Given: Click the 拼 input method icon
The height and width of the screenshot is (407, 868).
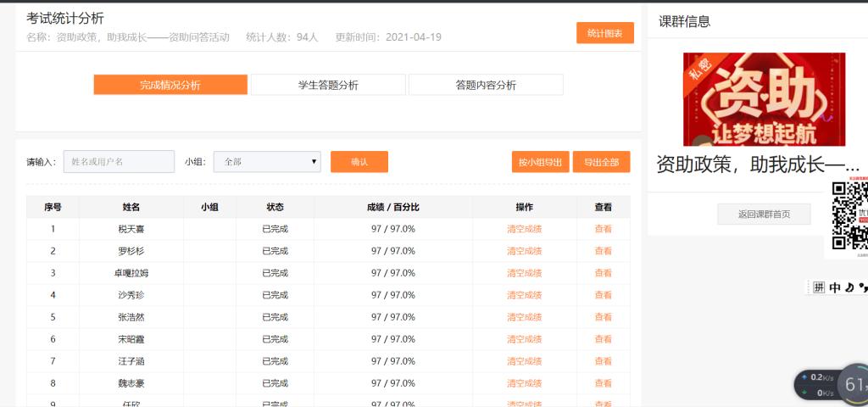Looking at the screenshot, I should click(819, 287).
